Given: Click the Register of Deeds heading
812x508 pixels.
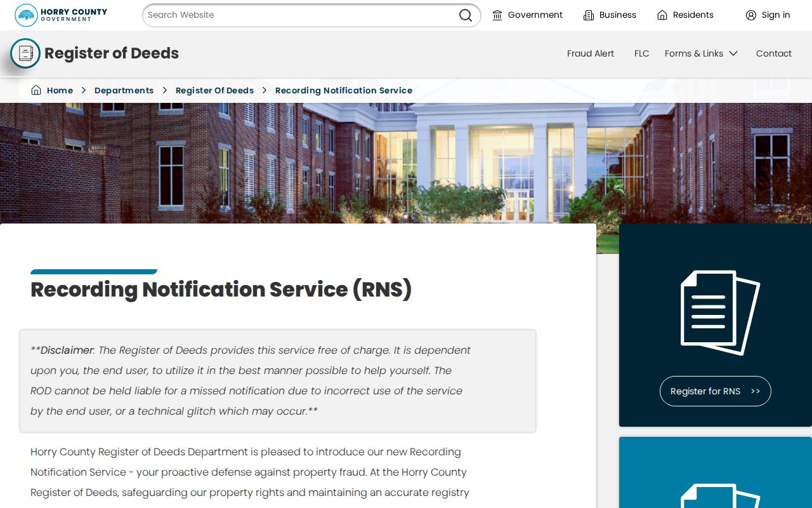Looking at the screenshot, I should 112,53.
